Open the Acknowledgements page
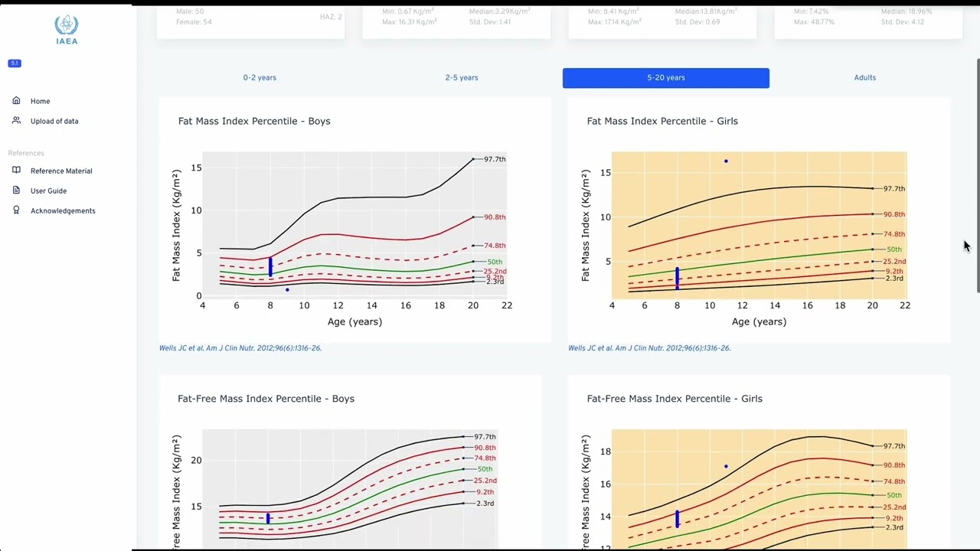The image size is (980, 551). (x=63, y=210)
